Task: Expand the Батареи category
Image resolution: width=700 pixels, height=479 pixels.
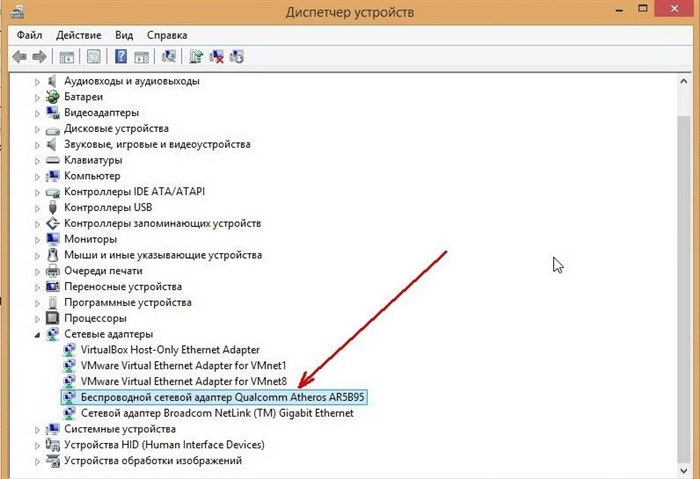Action: [37, 97]
